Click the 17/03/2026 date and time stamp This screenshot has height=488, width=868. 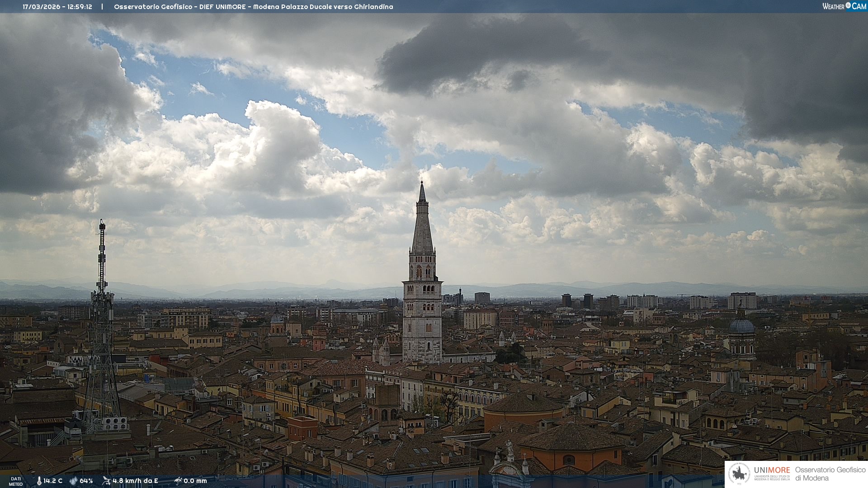click(57, 7)
